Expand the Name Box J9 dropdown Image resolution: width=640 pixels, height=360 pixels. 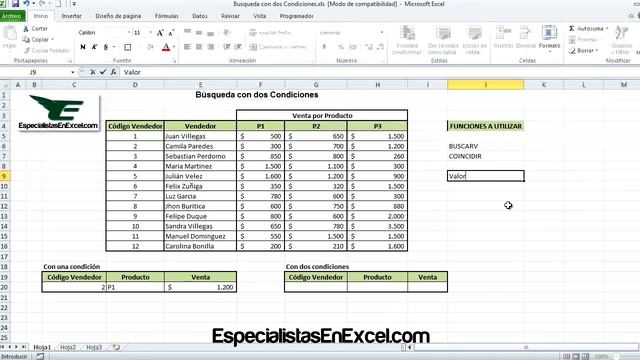tap(73, 72)
